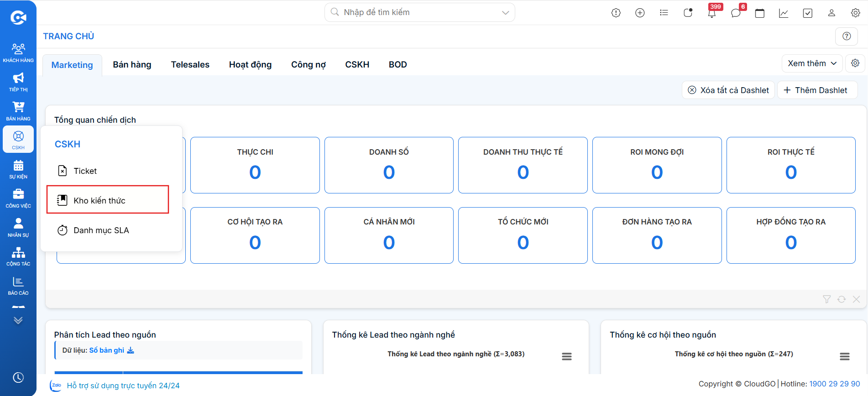Screen dimensions: 868x396
Task: Open the Xem thêm dropdown
Action: click(812, 63)
